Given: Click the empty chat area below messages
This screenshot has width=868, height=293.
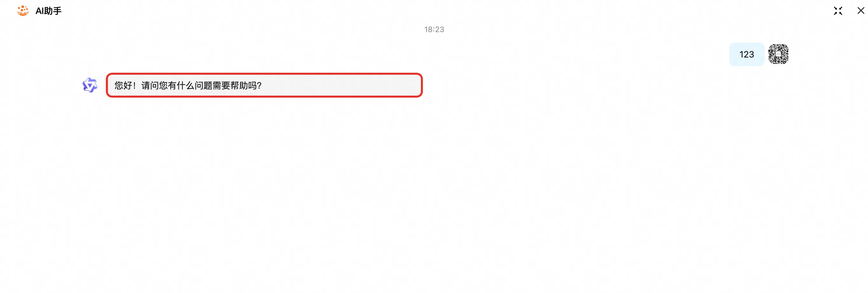Looking at the screenshot, I should 434,195.
